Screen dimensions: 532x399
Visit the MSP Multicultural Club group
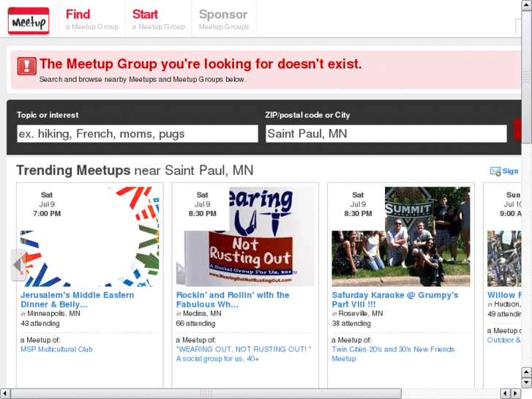(x=57, y=349)
